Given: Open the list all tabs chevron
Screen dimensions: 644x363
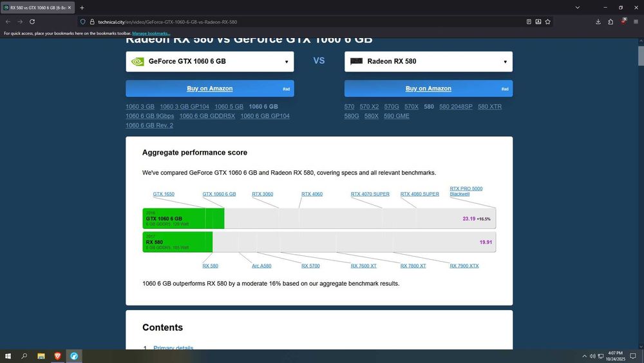Looking at the screenshot, I should point(578,7).
